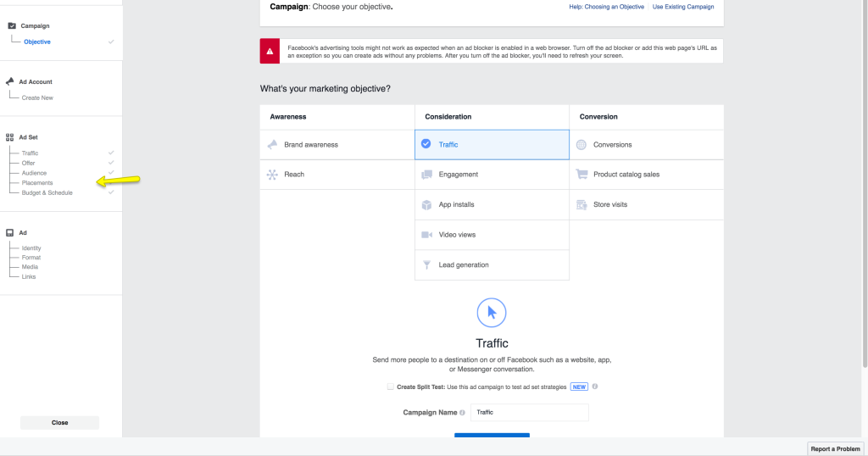Open Help: Choosing an Objective link

coord(606,7)
